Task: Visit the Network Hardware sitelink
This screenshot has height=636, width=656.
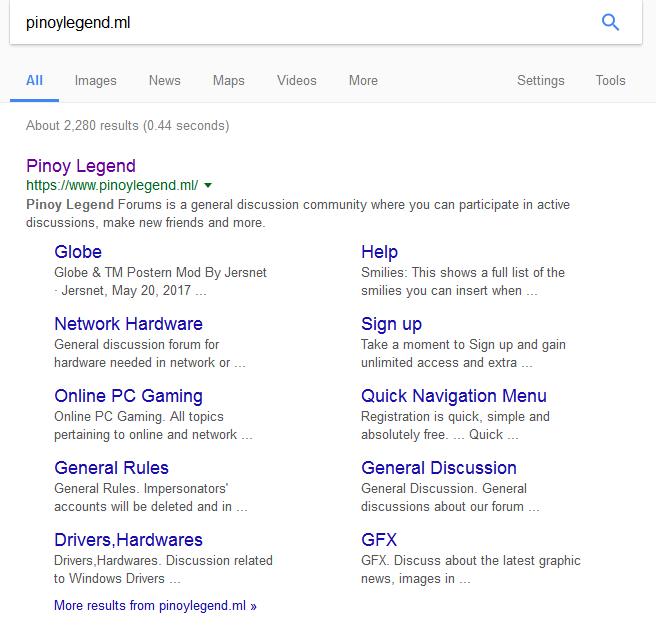Action: point(128,324)
